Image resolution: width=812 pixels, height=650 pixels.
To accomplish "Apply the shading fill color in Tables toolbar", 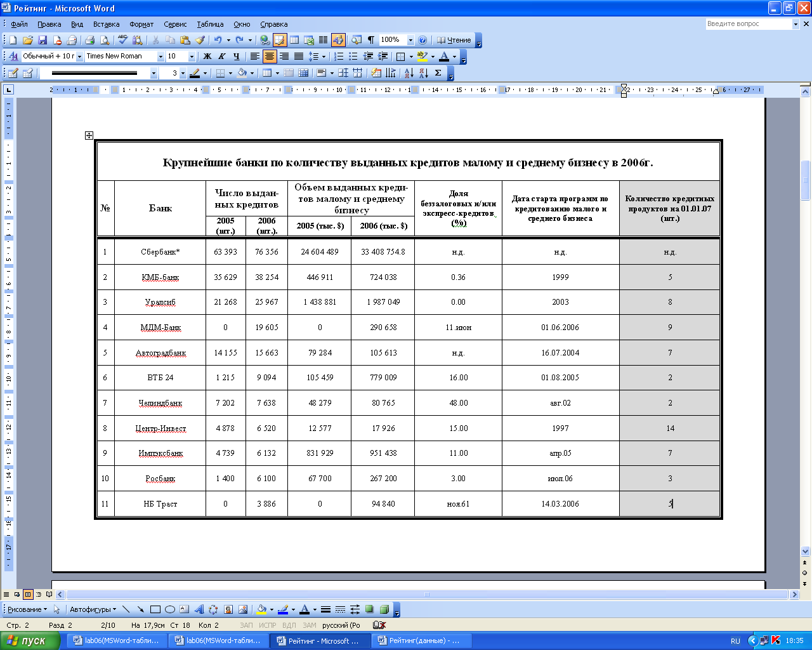I will tap(242, 73).
